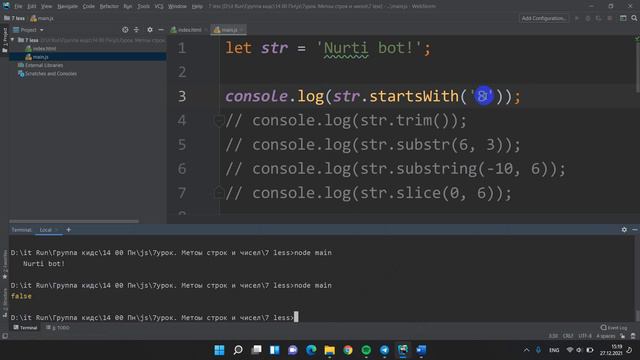Image resolution: width=640 pixels, height=360 pixels.
Task: Change '4 spaces' indent setting in status bar
Action: pos(606,336)
